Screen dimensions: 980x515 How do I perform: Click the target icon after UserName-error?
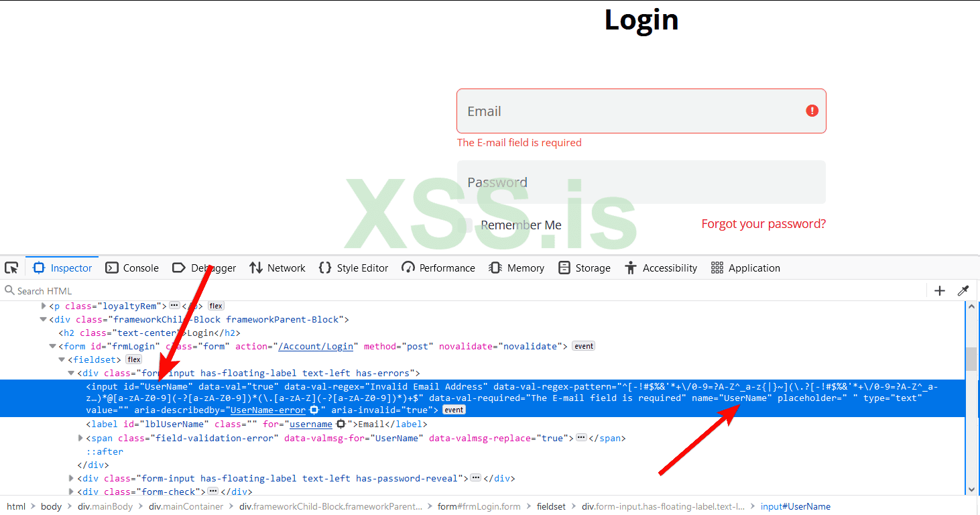[314, 410]
